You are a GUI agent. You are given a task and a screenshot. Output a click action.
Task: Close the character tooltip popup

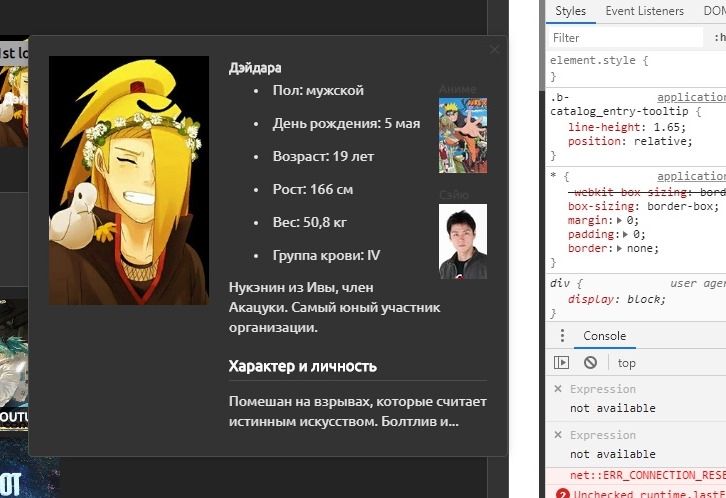pyautogui.click(x=494, y=49)
